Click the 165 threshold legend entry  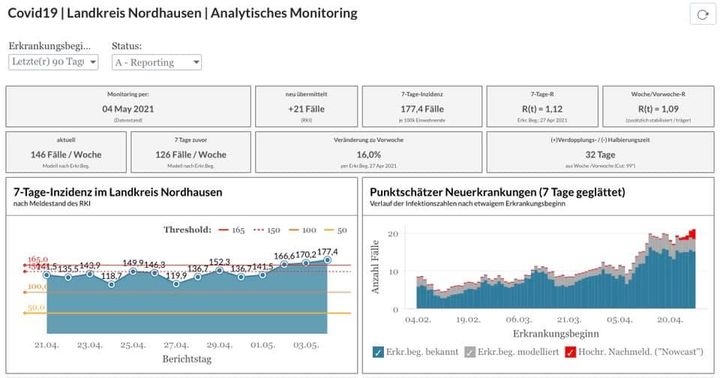click(x=231, y=230)
